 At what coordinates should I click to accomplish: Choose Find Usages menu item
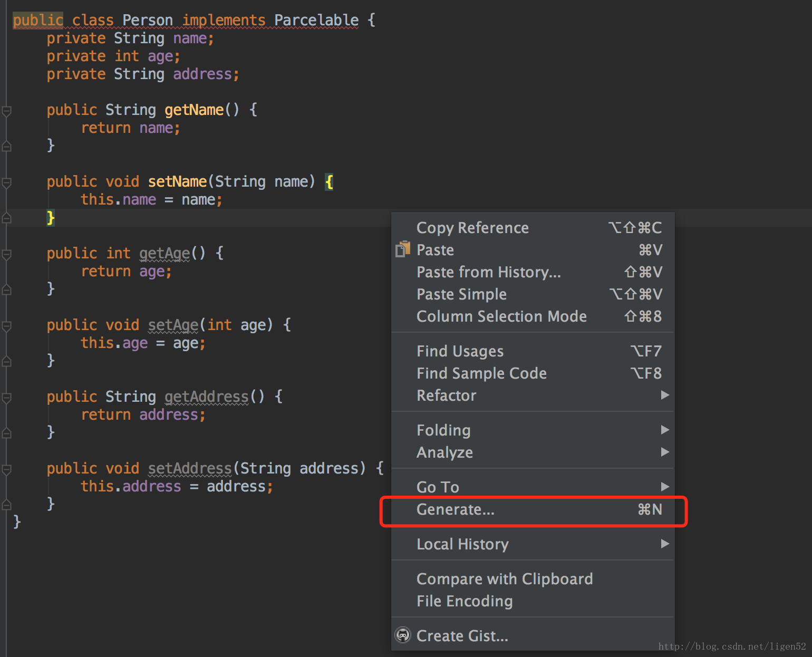point(533,351)
